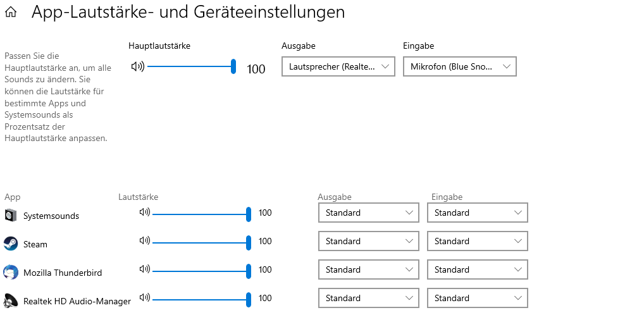Click the Realtek HD Audio-Manager speaker icon
644x334 pixels.
click(x=145, y=298)
